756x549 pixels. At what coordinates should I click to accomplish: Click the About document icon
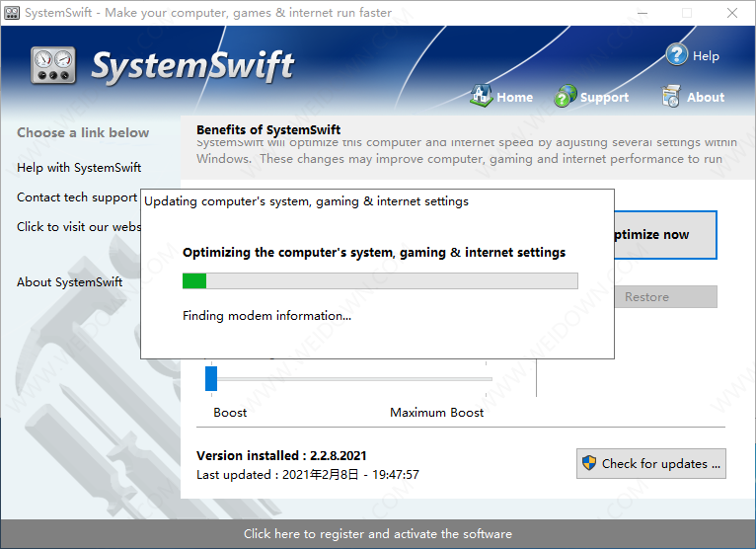(x=671, y=96)
